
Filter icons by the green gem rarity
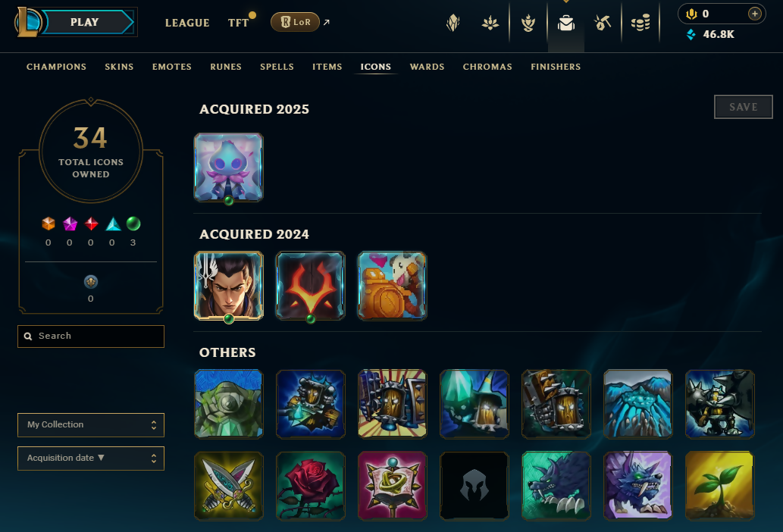coord(133,224)
